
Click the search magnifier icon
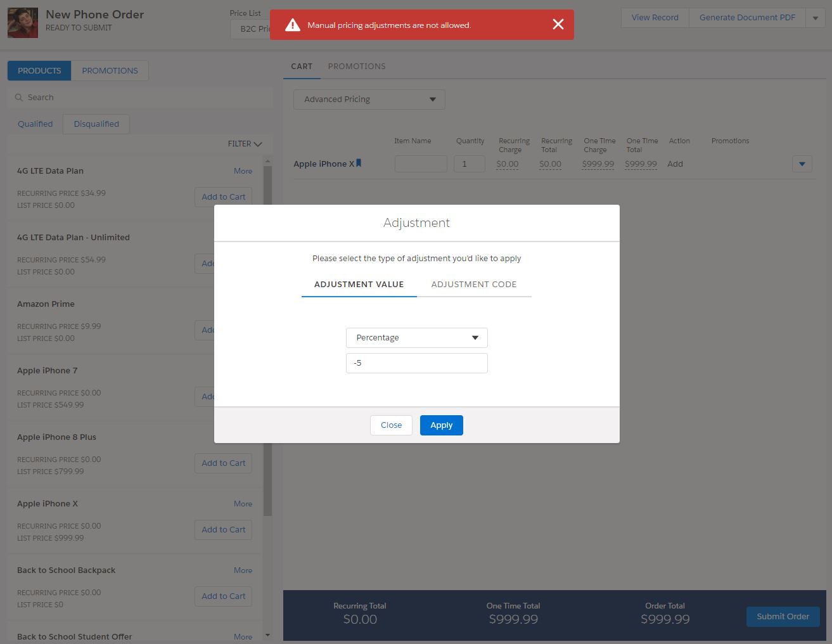click(x=19, y=98)
